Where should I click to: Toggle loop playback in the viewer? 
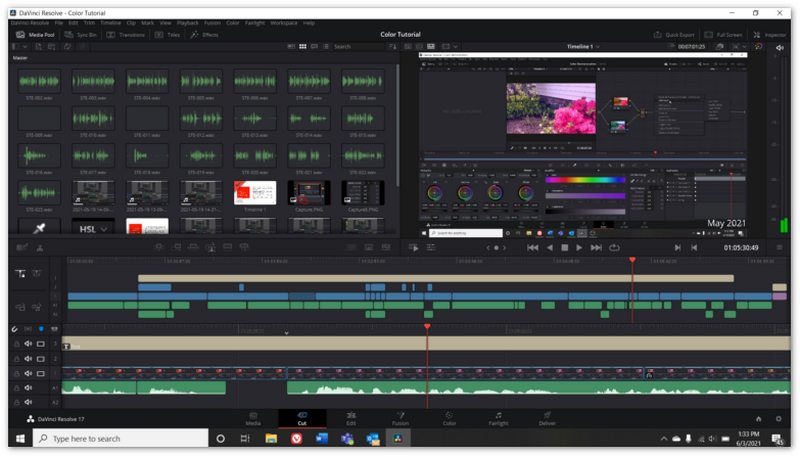click(614, 247)
